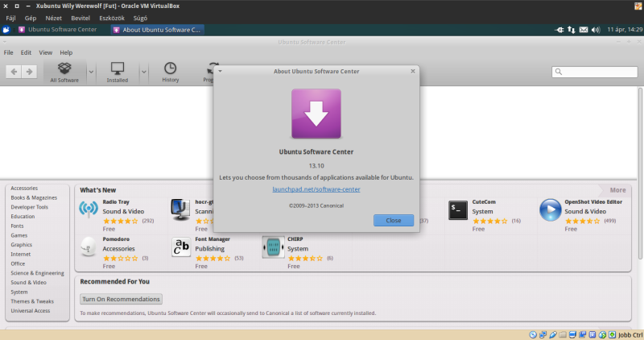Select Developer Tools category
This screenshot has width=644, height=340.
point(30,207)
